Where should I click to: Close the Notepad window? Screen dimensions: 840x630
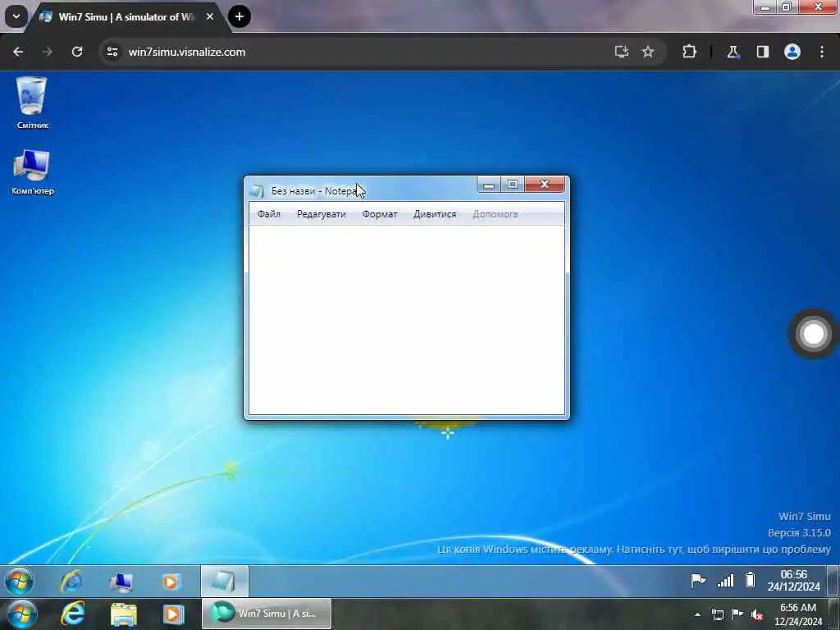(545, 185)
